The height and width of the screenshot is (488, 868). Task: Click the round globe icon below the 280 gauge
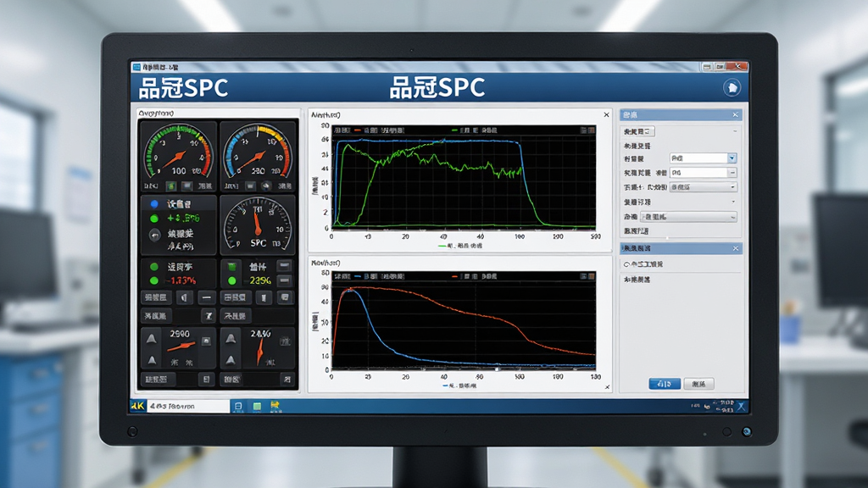coord(266,186)
